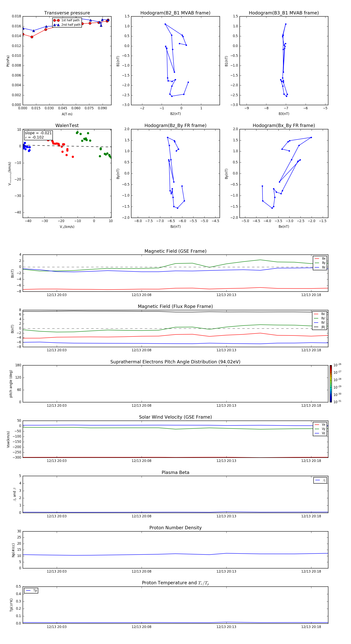351x644 pixels.
Task: Click the 'Hodogram(B3_B1 MVAB frame)' title
Action: (x=284, y=13)
